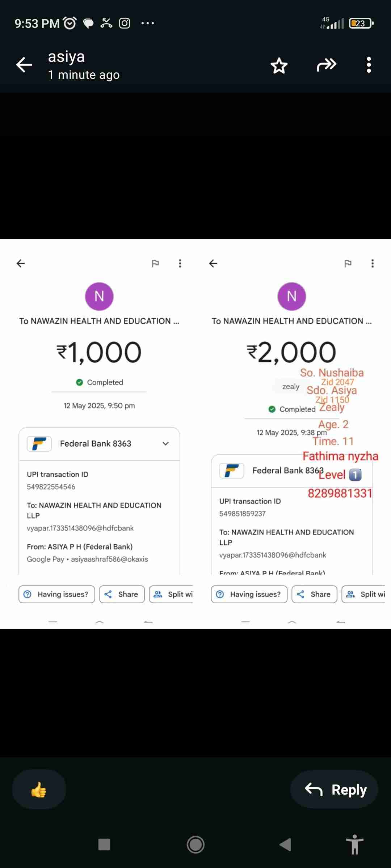Open the accessibility shortcut icon
Image resolution: width=391 pixels, height=868 pixels.
click(x=354, y=844)
